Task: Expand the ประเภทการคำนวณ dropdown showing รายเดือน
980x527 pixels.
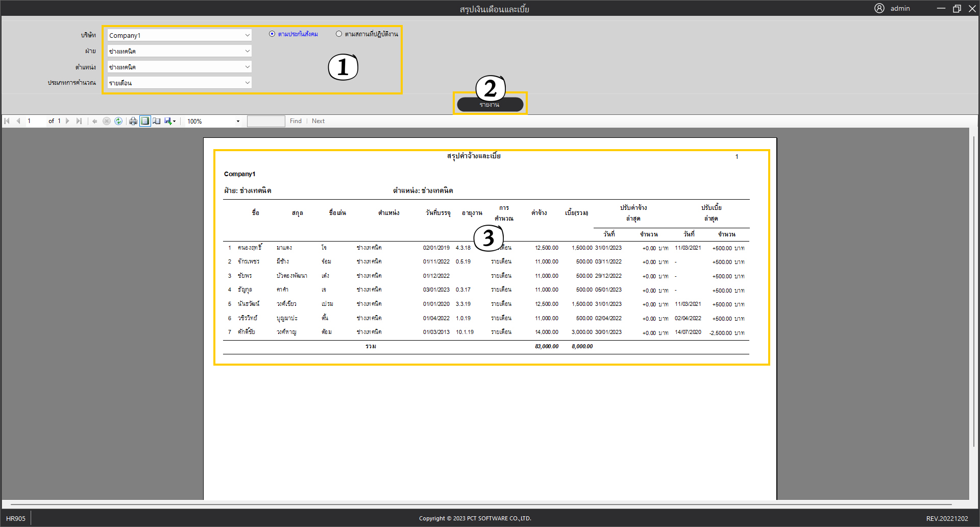Action: (x=247, y=83)
